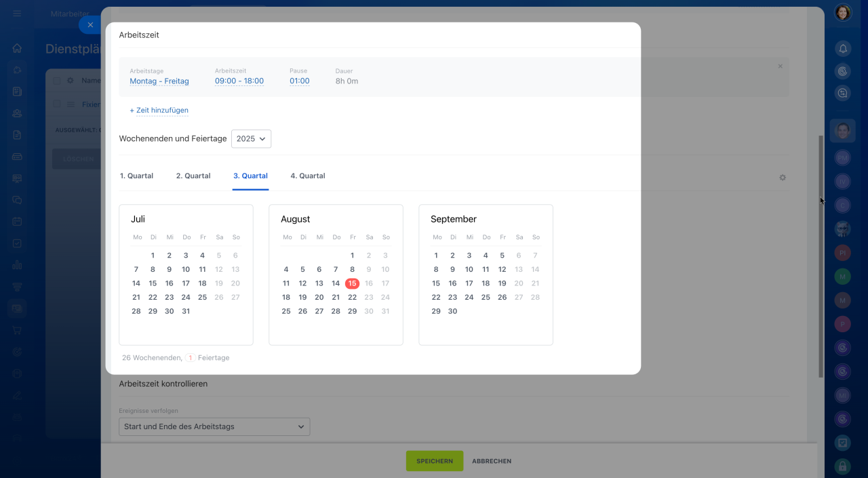This screenshot has width=868, height=478.
Task: Switch to the 4. Quartal tab
Action: click(x=308, y=176)
